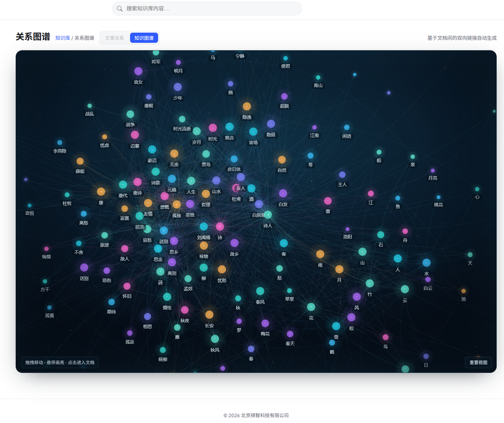Open the 诗人 node in graph

pyautogui.click(x=268, y=215)
